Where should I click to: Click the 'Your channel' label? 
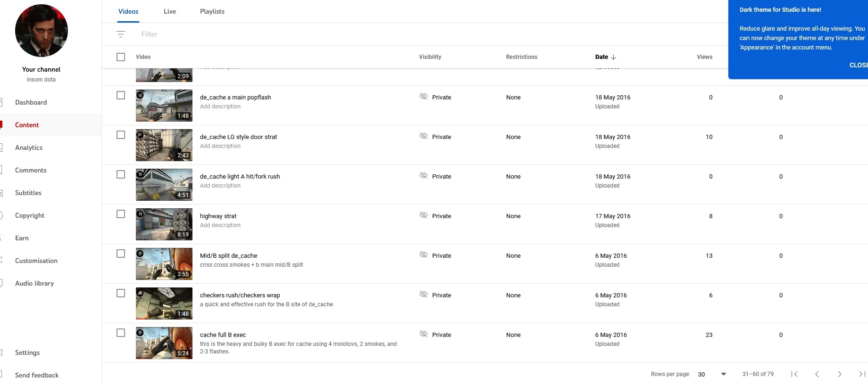coord(41,69)
